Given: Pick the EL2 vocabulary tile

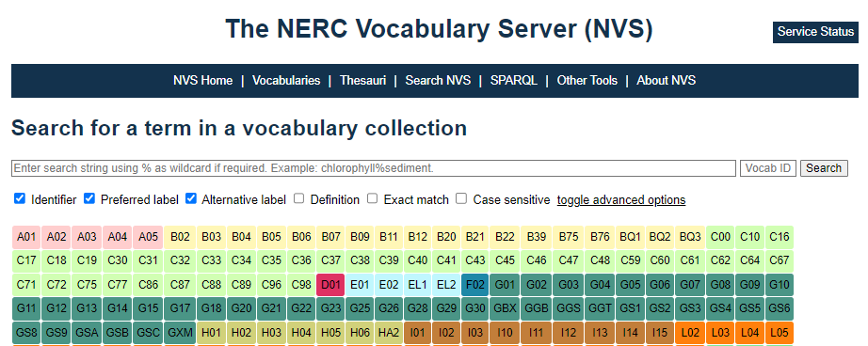Looking at the screenshot, I should pos(446,285).
